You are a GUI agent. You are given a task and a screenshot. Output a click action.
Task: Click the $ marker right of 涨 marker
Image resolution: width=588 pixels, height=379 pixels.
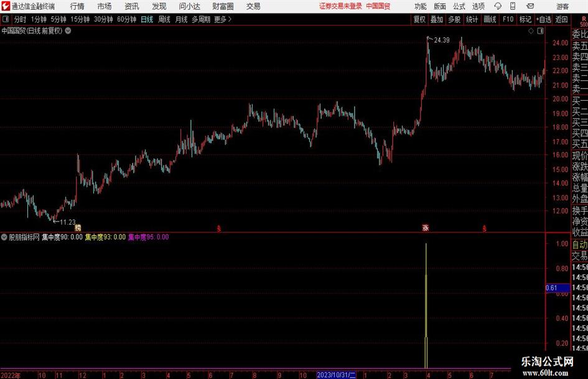tap(485, 228)
